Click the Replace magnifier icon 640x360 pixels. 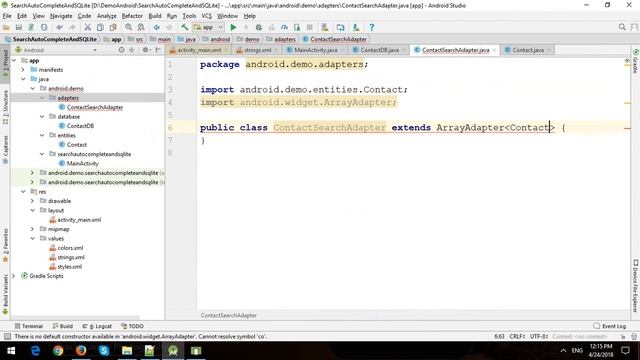[141, 27]
